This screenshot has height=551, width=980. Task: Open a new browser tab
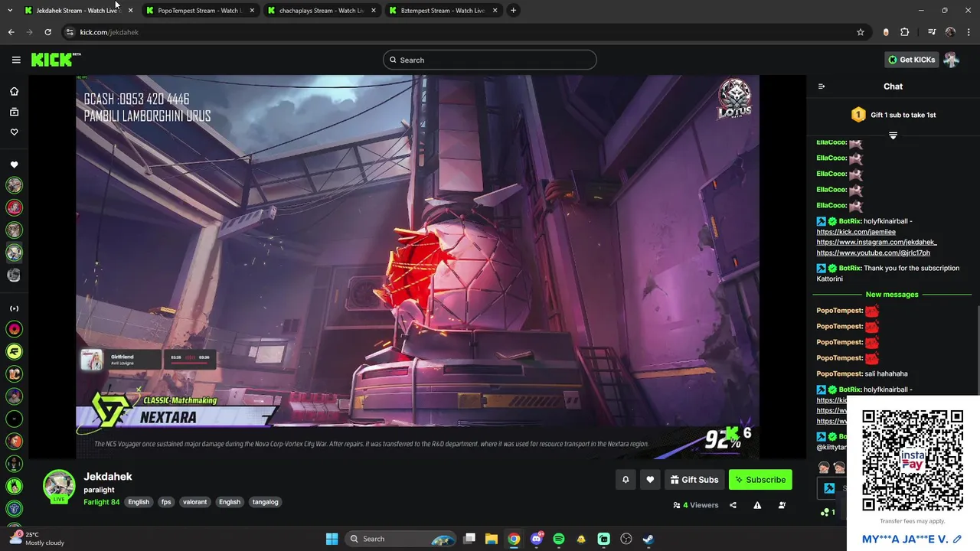tap(514, 11)
